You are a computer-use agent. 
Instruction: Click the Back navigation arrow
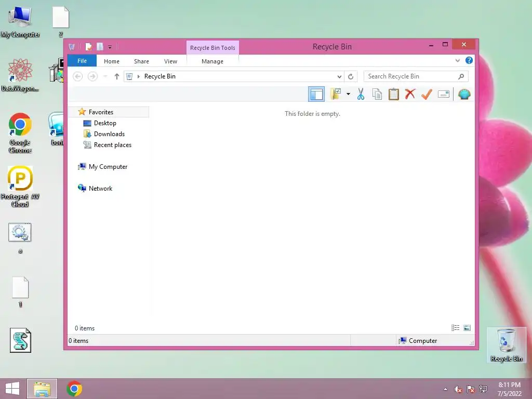(78, 76)
